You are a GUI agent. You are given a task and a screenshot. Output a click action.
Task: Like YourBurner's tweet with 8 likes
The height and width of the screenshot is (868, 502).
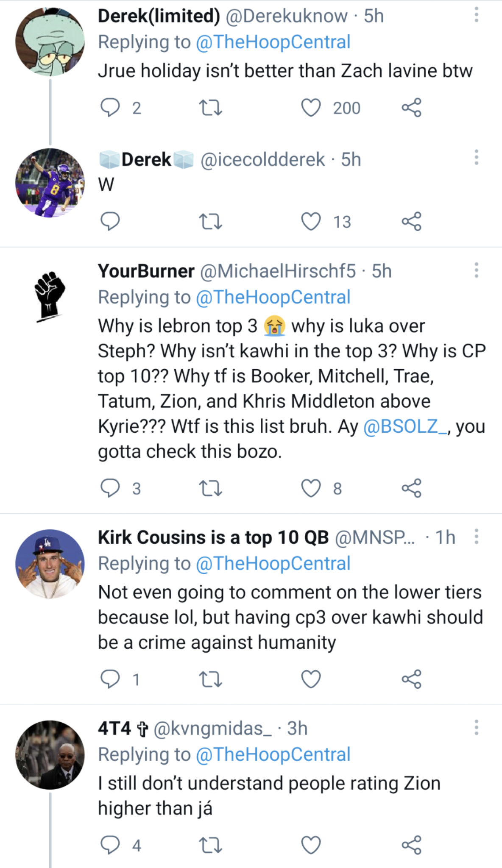[311, 488]
